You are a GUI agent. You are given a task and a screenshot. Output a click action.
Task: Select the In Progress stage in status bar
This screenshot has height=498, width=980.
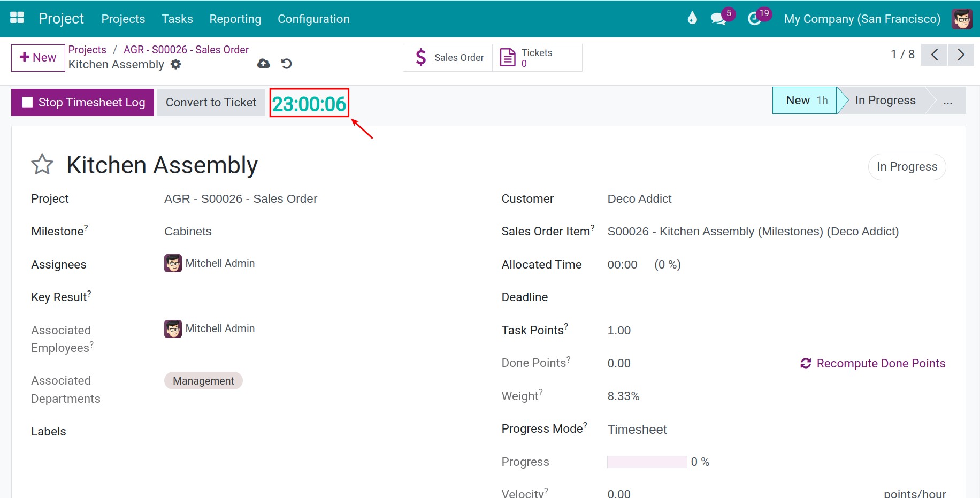pos(885,100)
